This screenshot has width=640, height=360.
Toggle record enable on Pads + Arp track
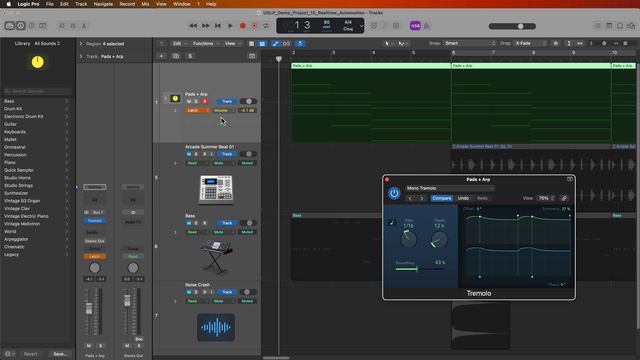(204, 101)
